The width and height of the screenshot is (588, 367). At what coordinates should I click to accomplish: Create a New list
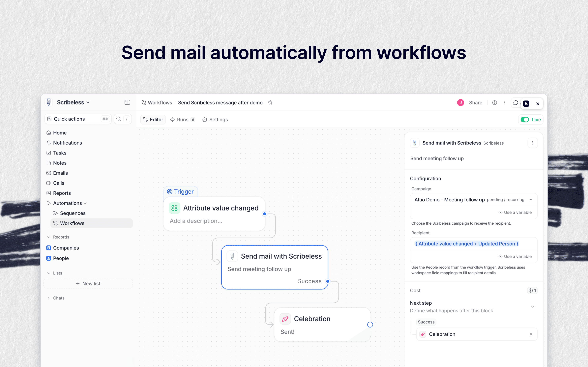(x=88, y=284)
